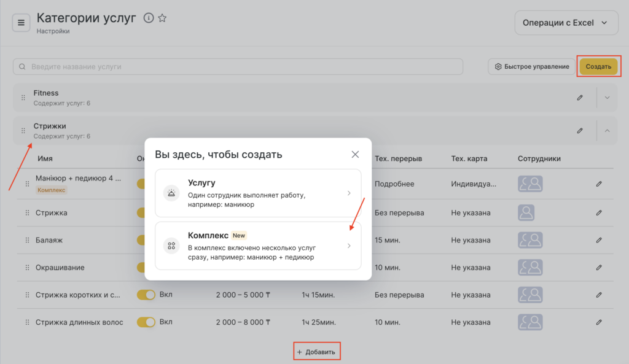Click the info icon beside page title

point(148,18)
